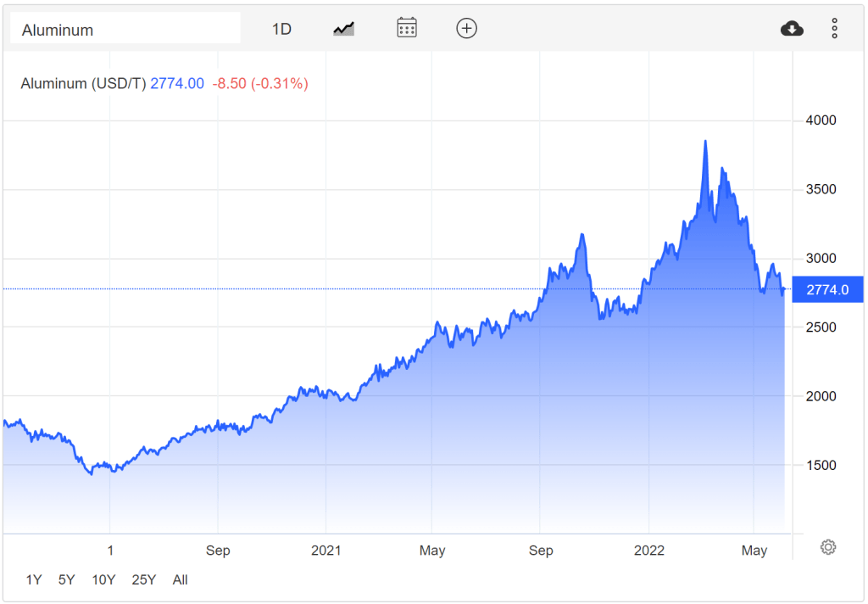This screenshot has height=604, width=868.
Task: Click the Aluminum (USD/T) legend label
Action: tap(83, 83)
